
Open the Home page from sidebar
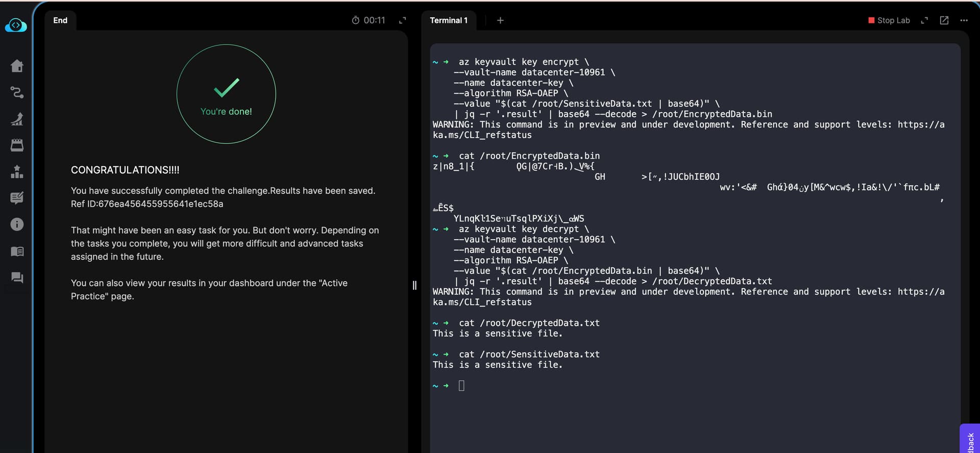pos(17,66)
